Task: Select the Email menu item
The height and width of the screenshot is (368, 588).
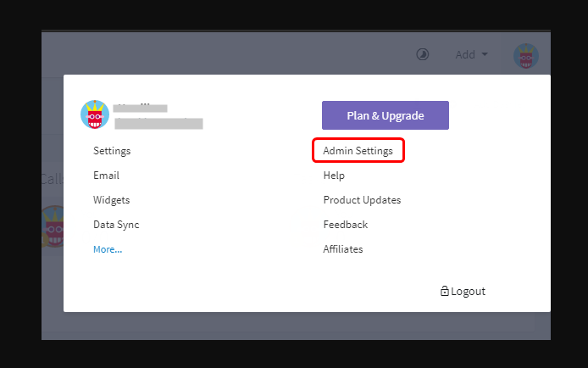Action: (x=106, y=176)
